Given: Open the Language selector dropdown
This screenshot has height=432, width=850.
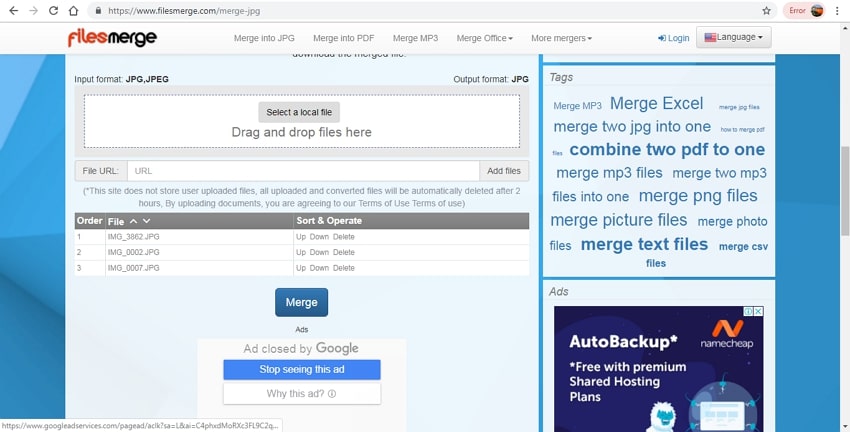Looking at the screenshot, I should click(x=733, y=38).
